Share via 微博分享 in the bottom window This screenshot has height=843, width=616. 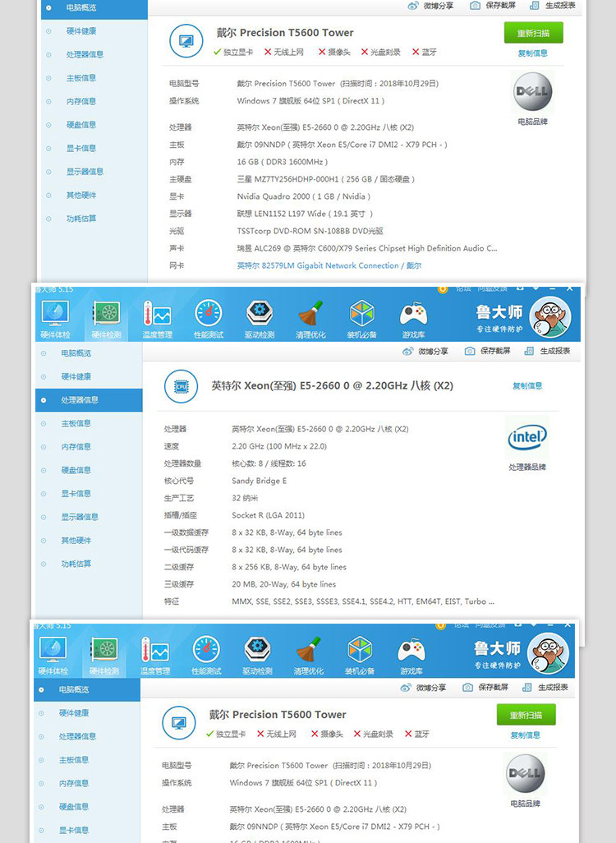423,688
